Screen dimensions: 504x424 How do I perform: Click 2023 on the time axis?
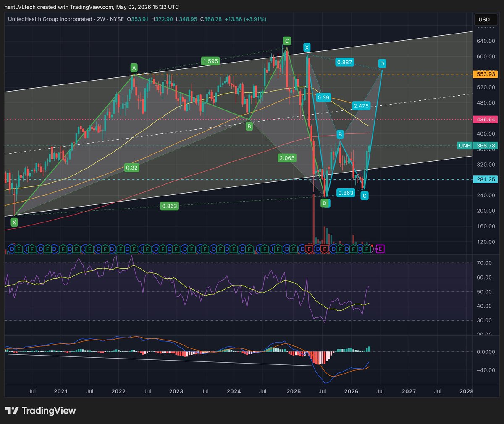176,391
